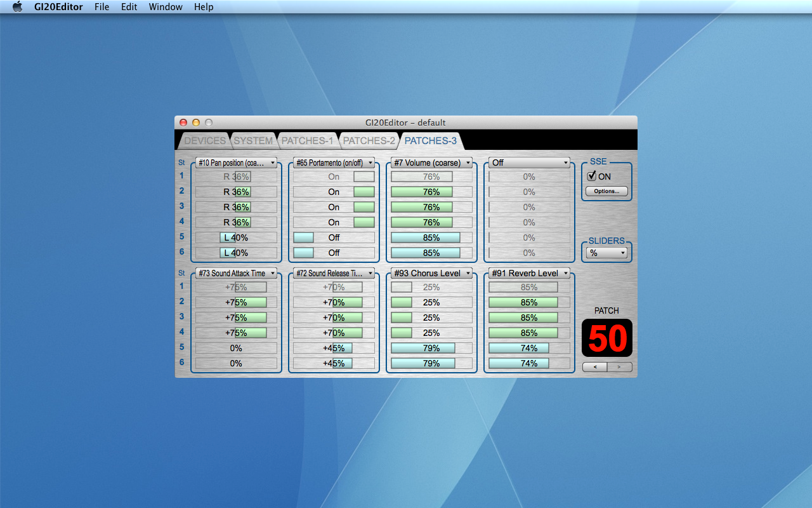Image resolution: width=812 pixels, height=508 pixels.
Task: Open the SLIDERS % unit dropdown
Action: click(x=606, y=253)
